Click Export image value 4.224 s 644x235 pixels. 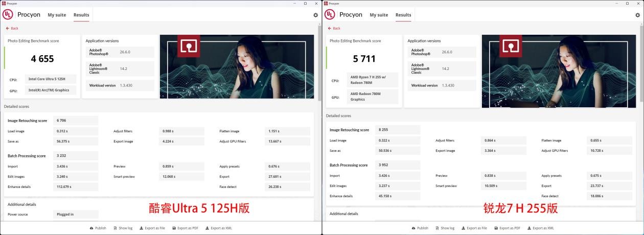(181, 142)
